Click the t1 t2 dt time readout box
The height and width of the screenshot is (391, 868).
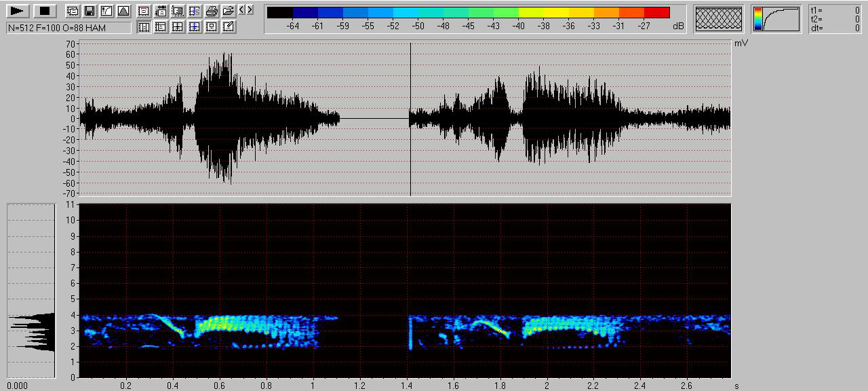[x=835, y=19]
